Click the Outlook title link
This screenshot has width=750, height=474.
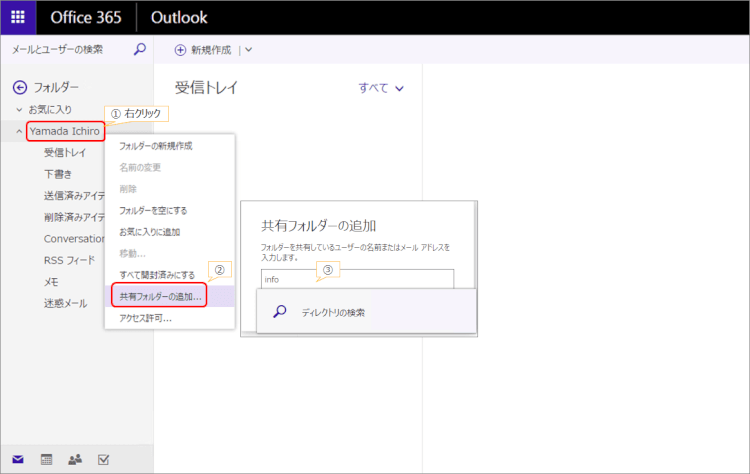click(179, 18)
